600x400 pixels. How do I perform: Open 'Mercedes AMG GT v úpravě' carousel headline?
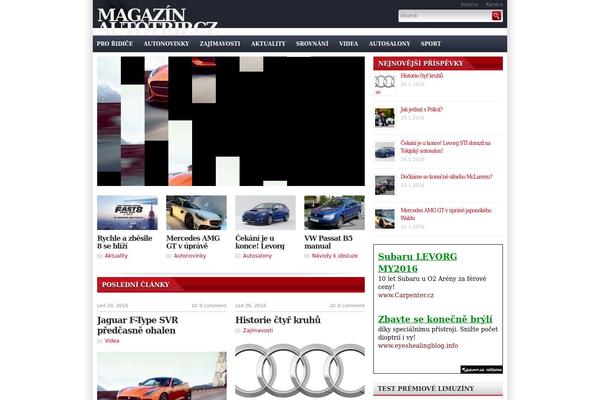point(193,242)
